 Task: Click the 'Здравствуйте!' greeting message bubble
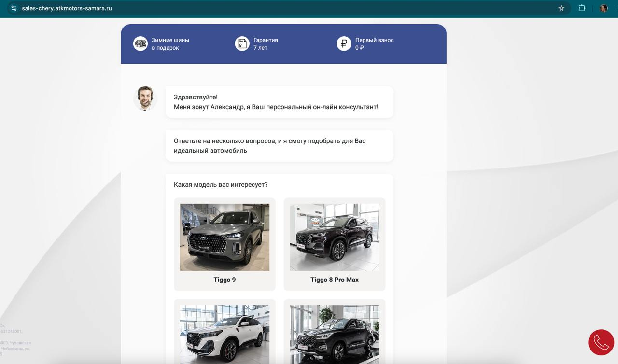pyautogui.click(x=280, y=102)
